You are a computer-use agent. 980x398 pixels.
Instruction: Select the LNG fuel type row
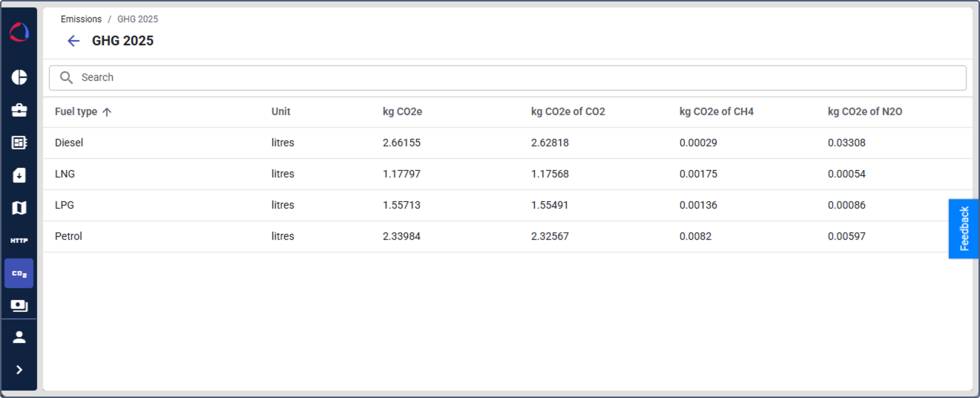(x=65, y=174)
